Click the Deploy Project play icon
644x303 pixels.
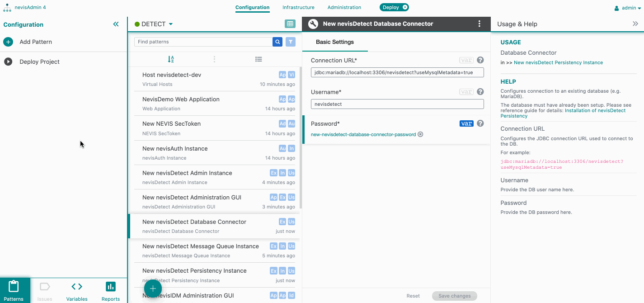[x=8, y=62]
